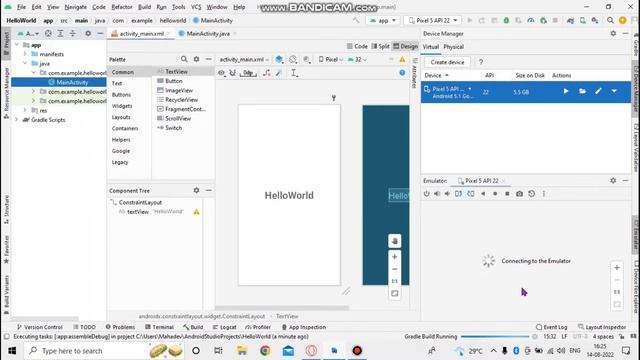Open Terminal tool window

pos(159,327)
